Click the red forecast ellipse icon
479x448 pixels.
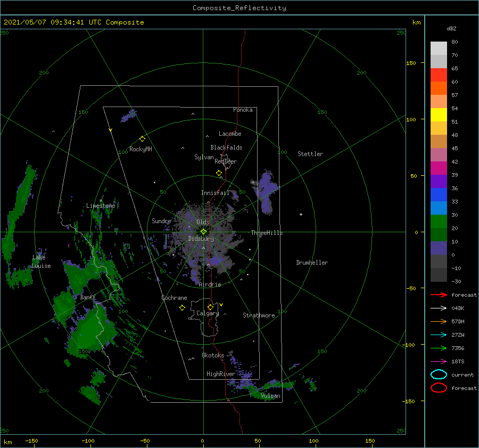[x=439, y=388]
